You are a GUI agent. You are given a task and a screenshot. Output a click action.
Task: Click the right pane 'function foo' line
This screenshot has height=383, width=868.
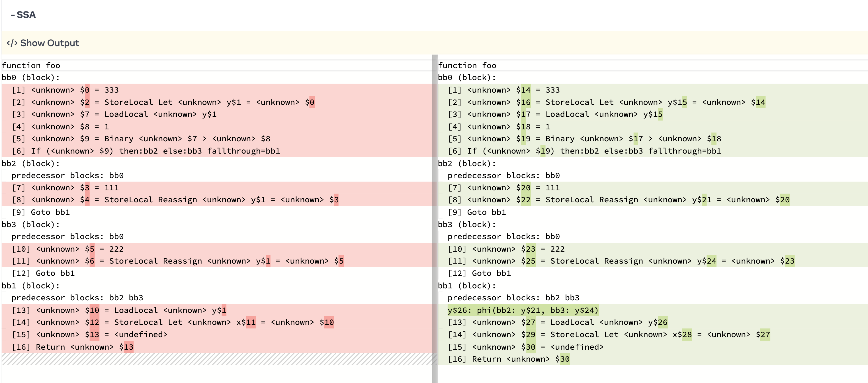(x=467, y=66)
